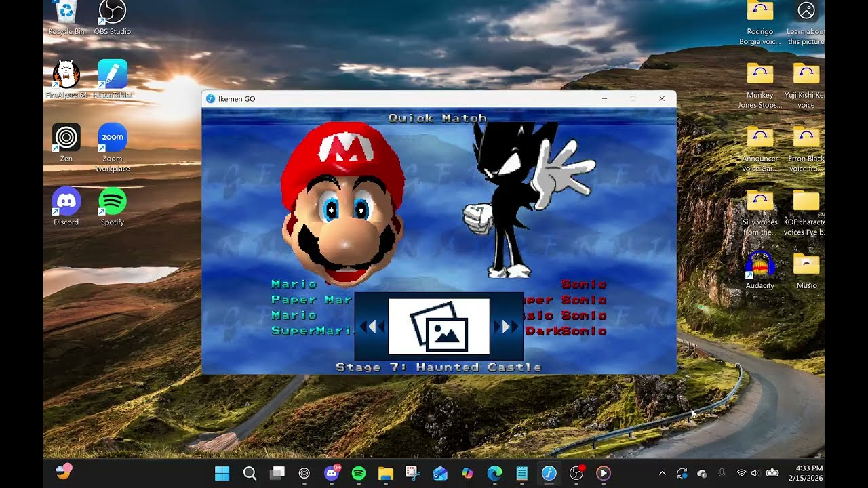Open the weather widget in taskbar
This screenshot has height=488, width=868.
(64, 472)
